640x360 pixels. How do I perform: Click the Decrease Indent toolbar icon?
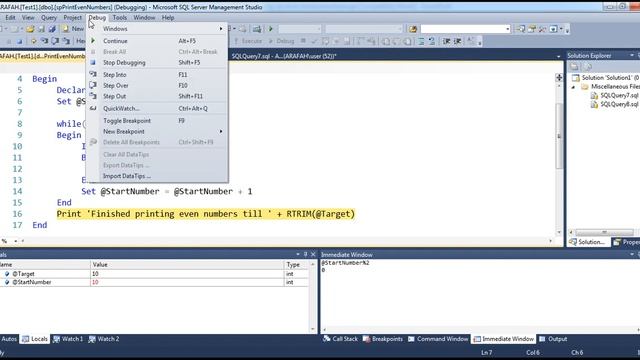(x=447, y=41)
